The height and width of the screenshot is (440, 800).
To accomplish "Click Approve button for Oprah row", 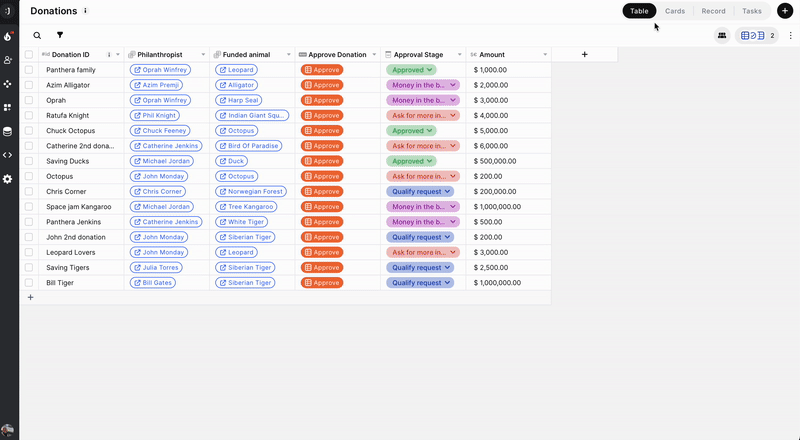I will 322,101.
